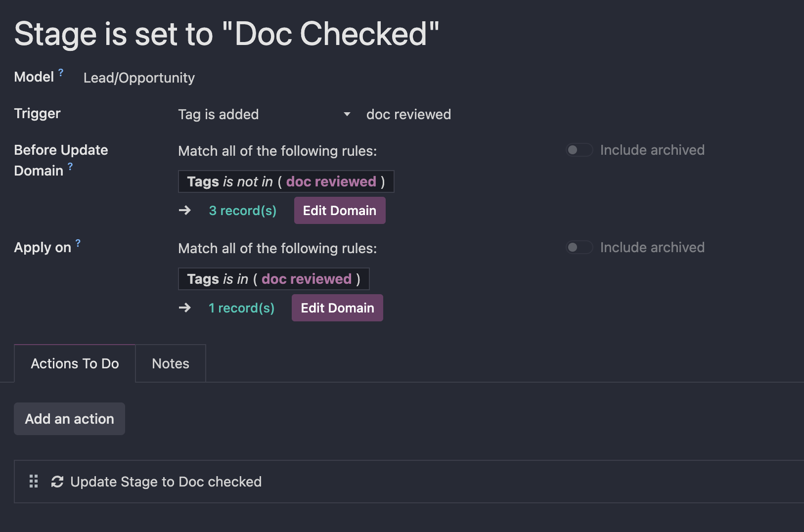Open the Trigger dropdown arrow

click(347, 114)
